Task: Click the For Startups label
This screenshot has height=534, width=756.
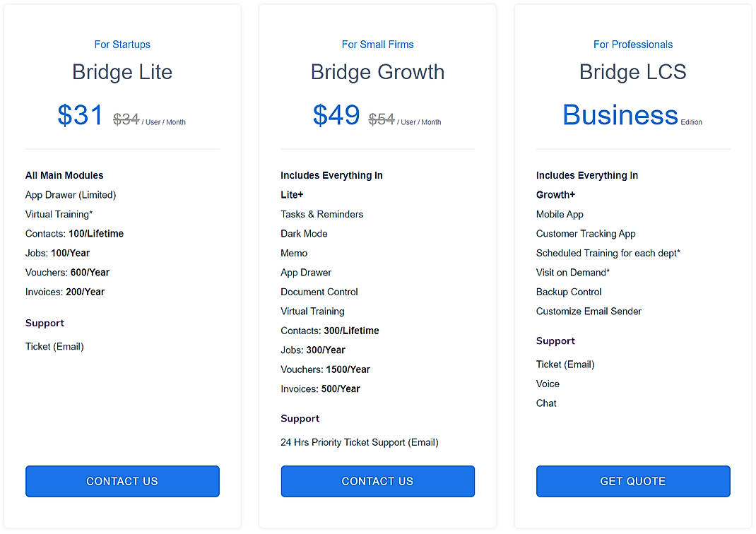Action: pos(122,44)
